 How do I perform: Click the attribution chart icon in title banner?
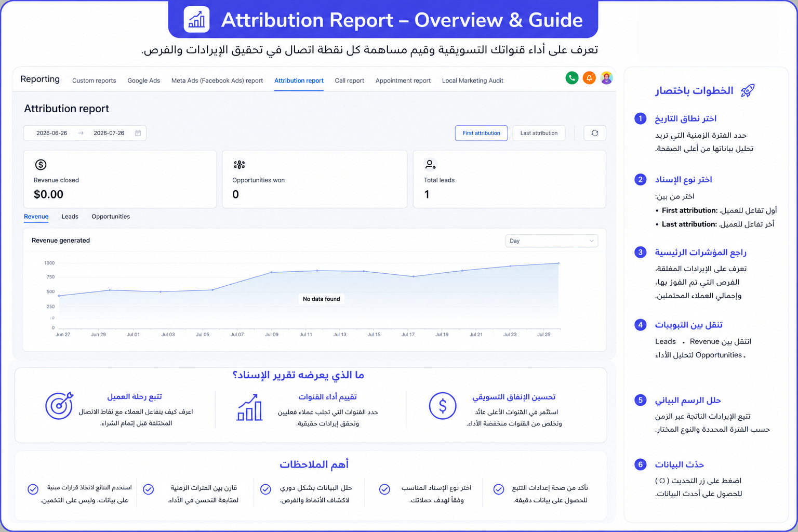(x=196, y=20)
